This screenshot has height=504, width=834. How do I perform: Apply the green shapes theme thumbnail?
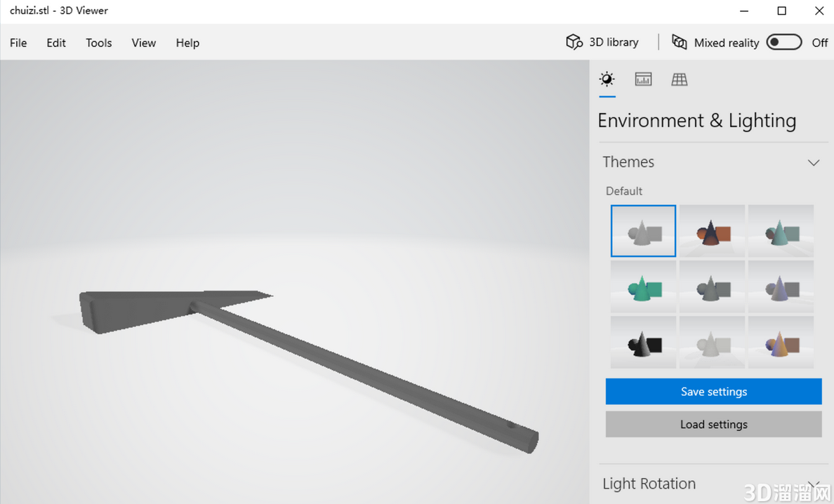[x=643, y=287]
